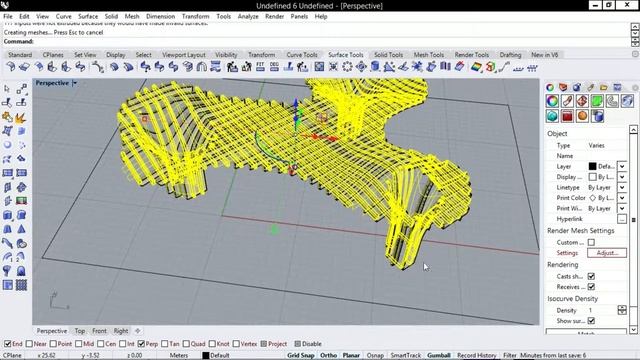Image resolution: width=640 pixels, height=360 pixels.
Task: Click the Hyperlink ellipsis button
Action: click(x=622, y=219)
